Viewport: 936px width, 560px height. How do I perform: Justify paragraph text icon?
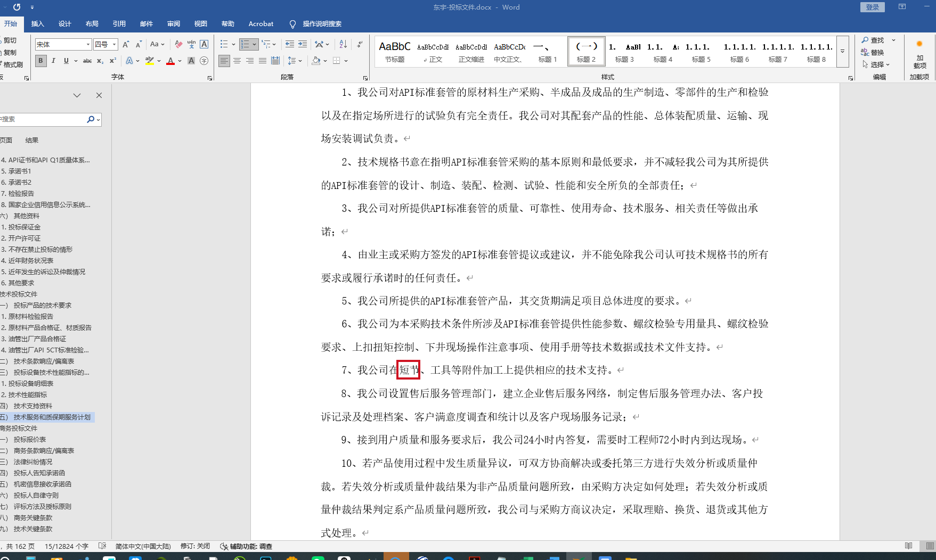(x=263, y=61)
